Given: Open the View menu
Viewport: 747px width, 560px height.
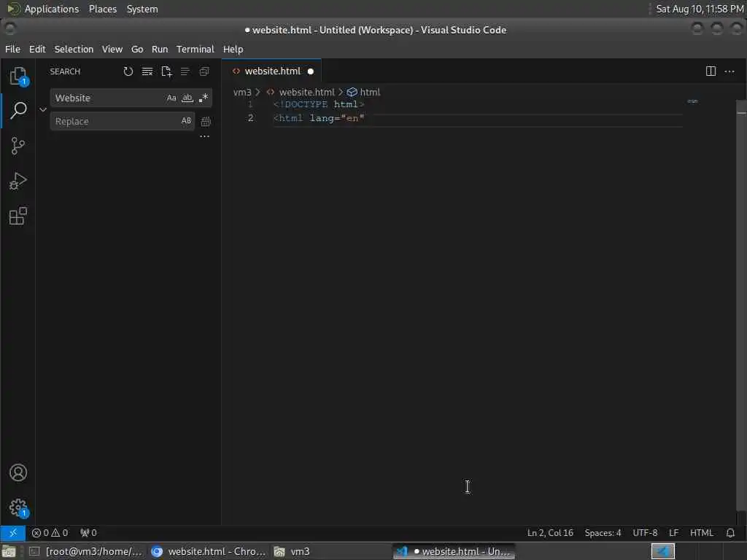Looking at the screenshot, I should click(112, 49).
